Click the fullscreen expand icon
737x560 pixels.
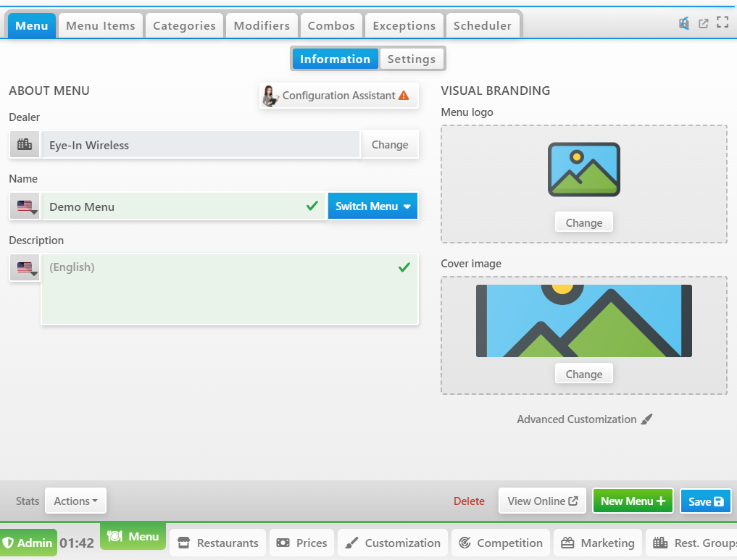pos(722,22)
